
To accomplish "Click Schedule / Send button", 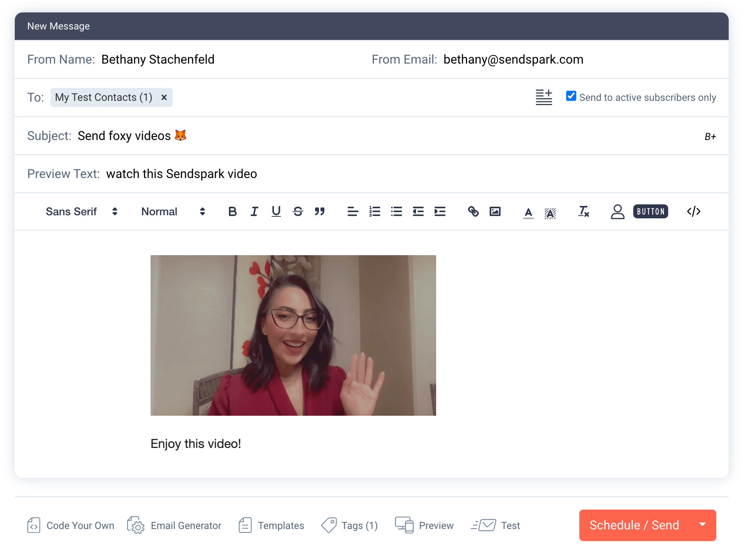I will click(x=634, y=525).
